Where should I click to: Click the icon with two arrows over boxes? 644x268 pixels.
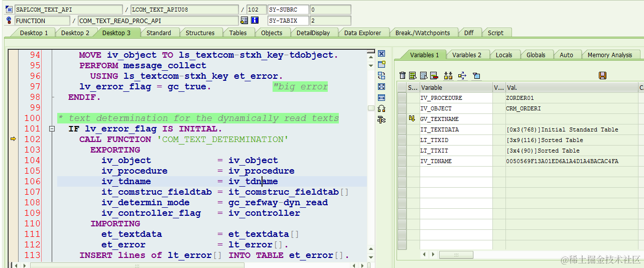[448, 75]
